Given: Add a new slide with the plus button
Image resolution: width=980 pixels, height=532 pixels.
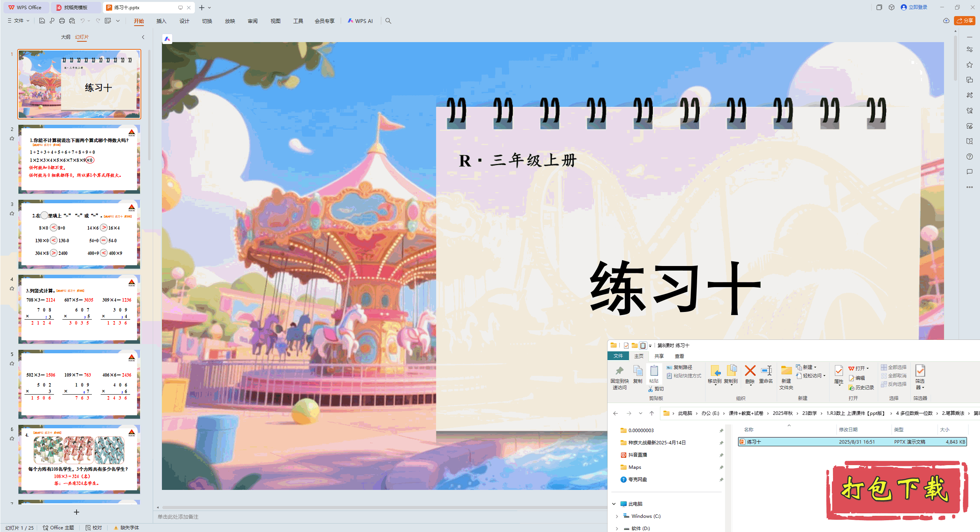Looking at the screenshot, I should [x=77, y=512].
